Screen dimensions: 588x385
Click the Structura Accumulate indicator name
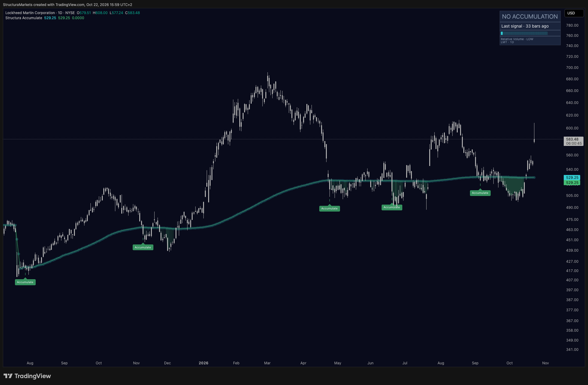pos(24,18)
